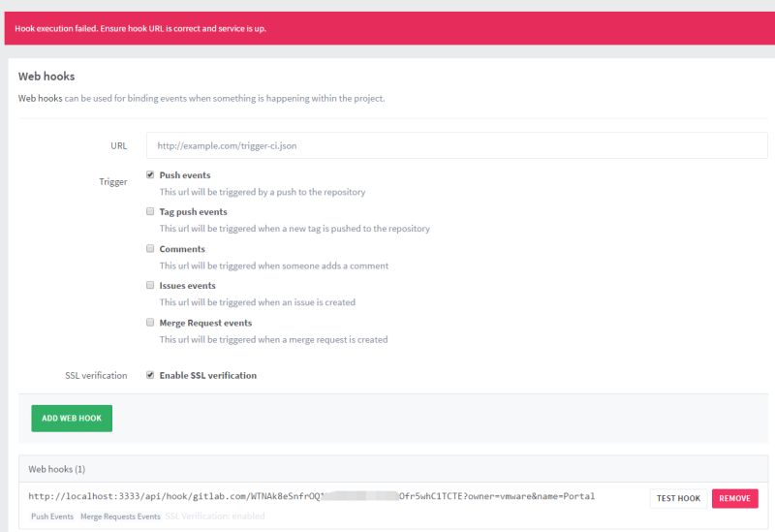Toggle Enable SSL verification checkbox
This screenshot has height=532, width=775.
150,375
